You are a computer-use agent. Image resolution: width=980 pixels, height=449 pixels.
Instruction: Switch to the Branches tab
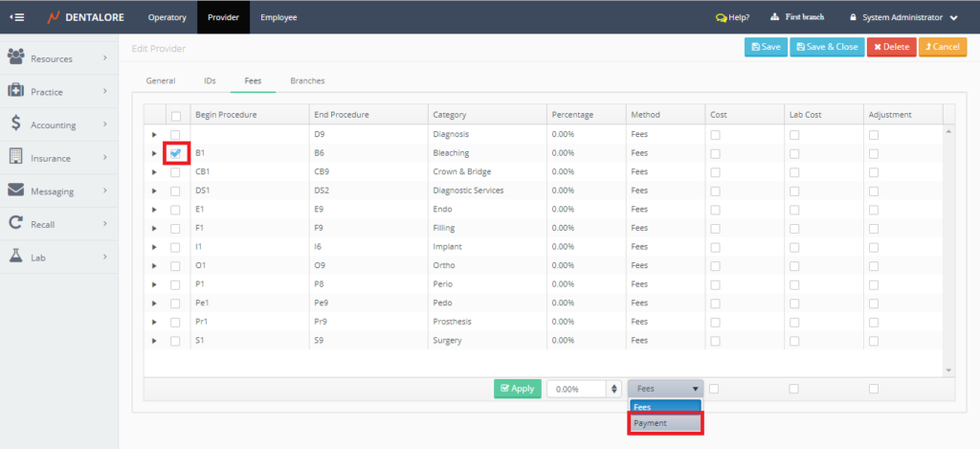coord(307,81)
